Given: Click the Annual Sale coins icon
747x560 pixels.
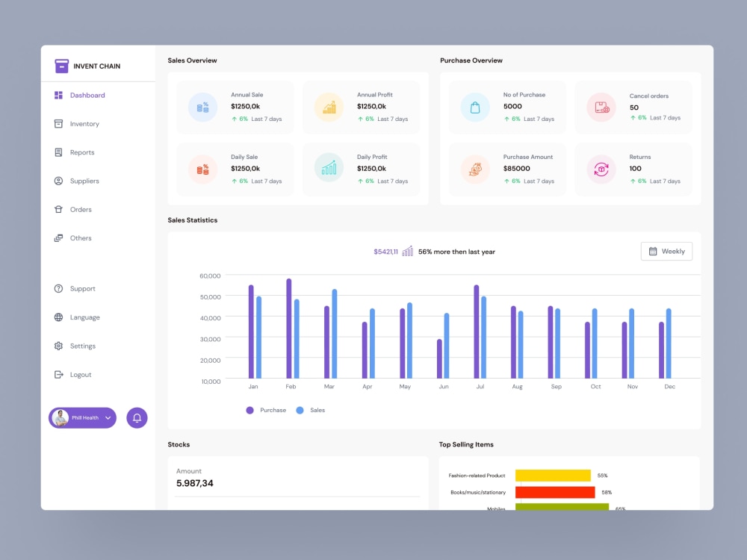Looking at the screenshot, I should pyautogui.click(x=202, y=107).
